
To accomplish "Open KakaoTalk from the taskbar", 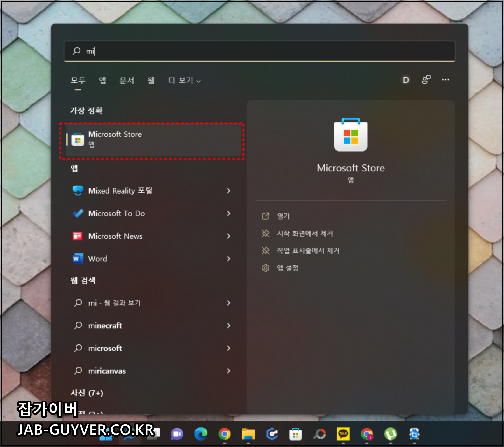I will [x=343, y=434].
